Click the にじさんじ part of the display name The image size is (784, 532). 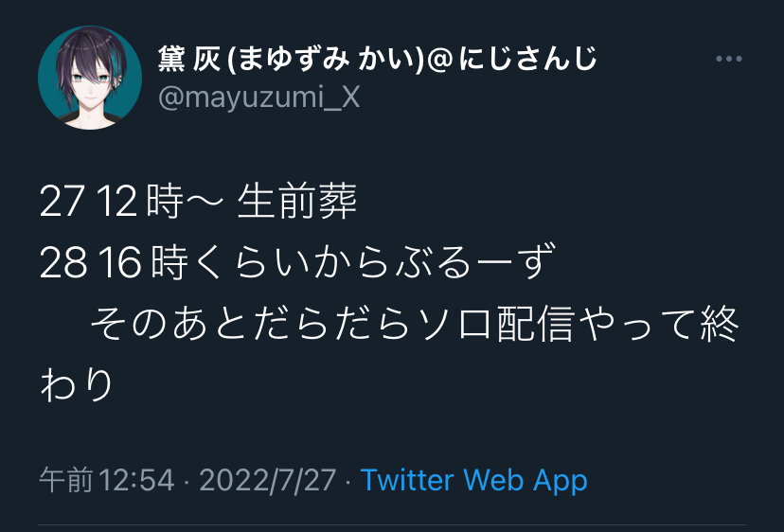(x=528, y=59)
